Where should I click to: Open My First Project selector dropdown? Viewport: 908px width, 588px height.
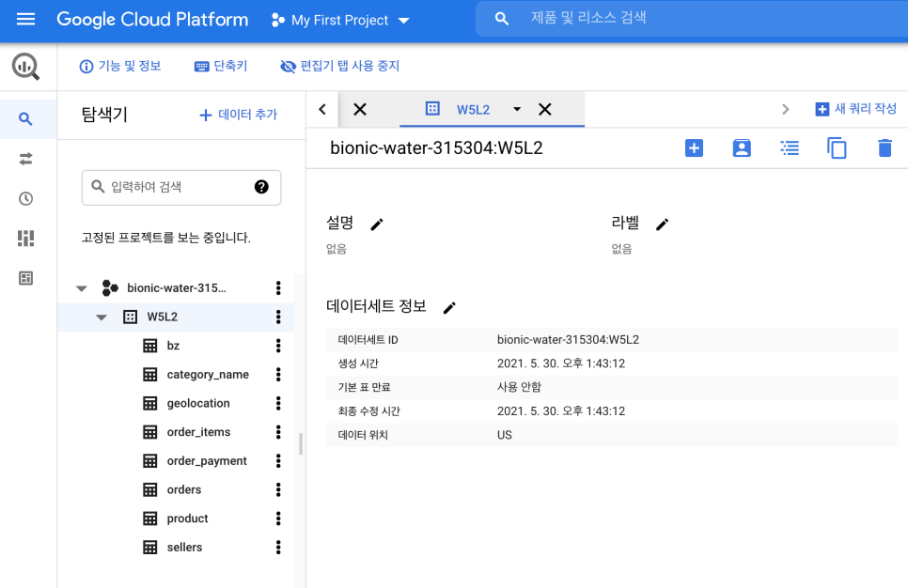(340, 21)
